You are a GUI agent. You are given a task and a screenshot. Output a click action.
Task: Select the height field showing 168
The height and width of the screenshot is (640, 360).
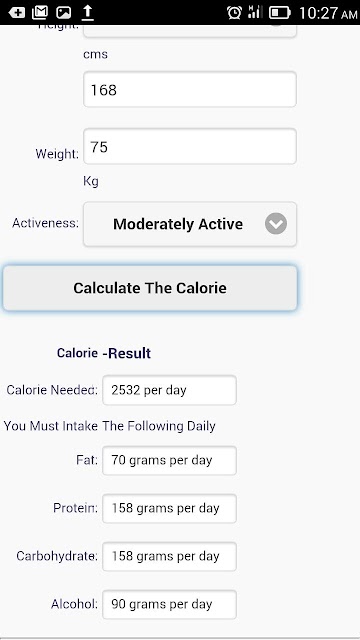point(190,89)
